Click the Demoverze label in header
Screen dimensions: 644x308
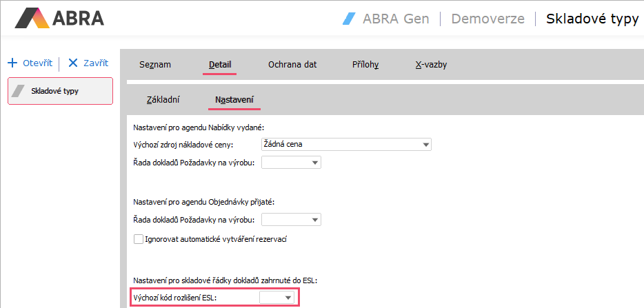click(487, 19)
